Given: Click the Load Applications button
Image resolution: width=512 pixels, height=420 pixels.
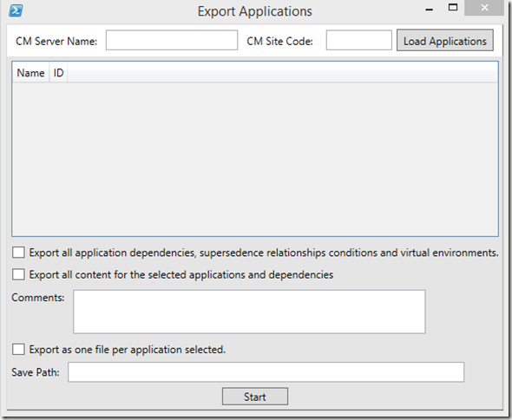Looking at the screenshot, I should [444, 40].
